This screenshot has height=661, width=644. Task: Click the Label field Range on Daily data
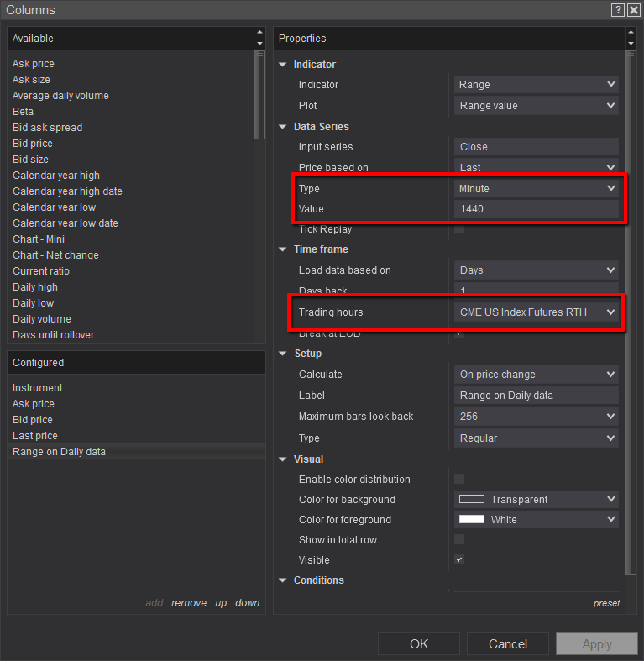click(536, 396)
